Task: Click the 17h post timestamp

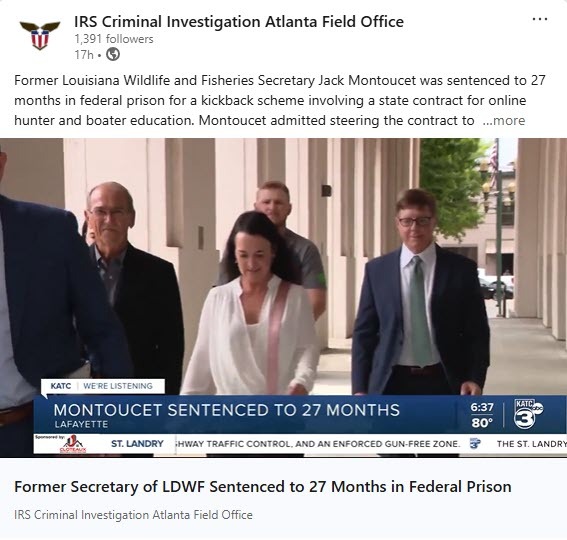Action: pos(84,55)
